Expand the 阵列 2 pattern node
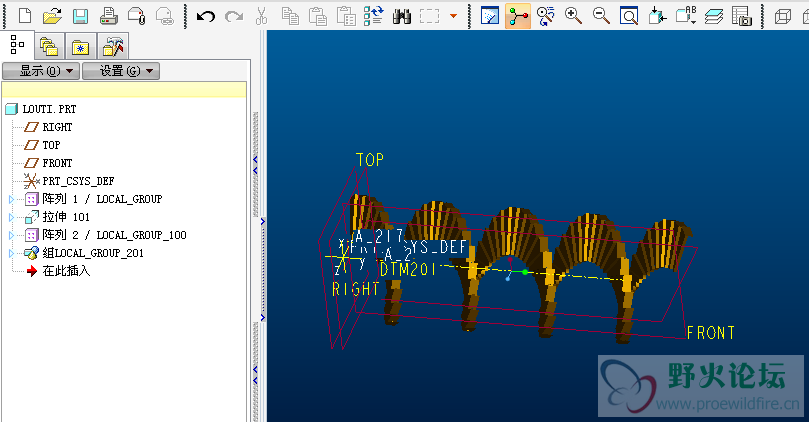Screen dimensions: 809x422 point(11,235)
